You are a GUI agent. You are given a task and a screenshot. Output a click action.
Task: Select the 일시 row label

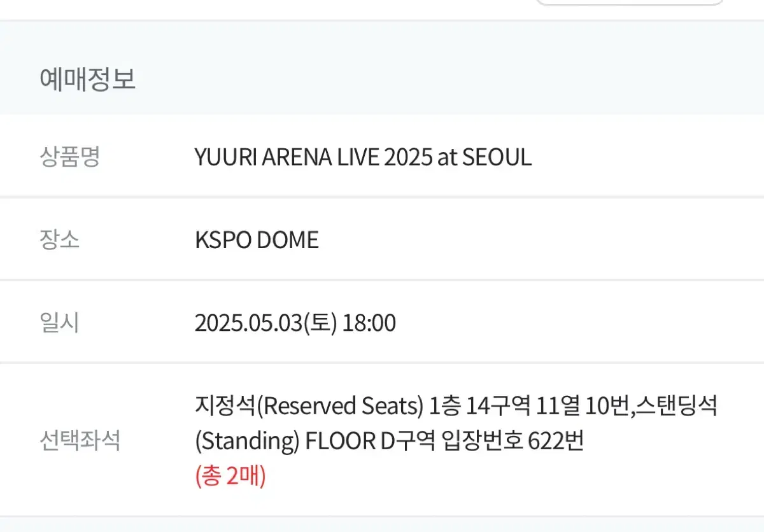[x=59, y=323]
